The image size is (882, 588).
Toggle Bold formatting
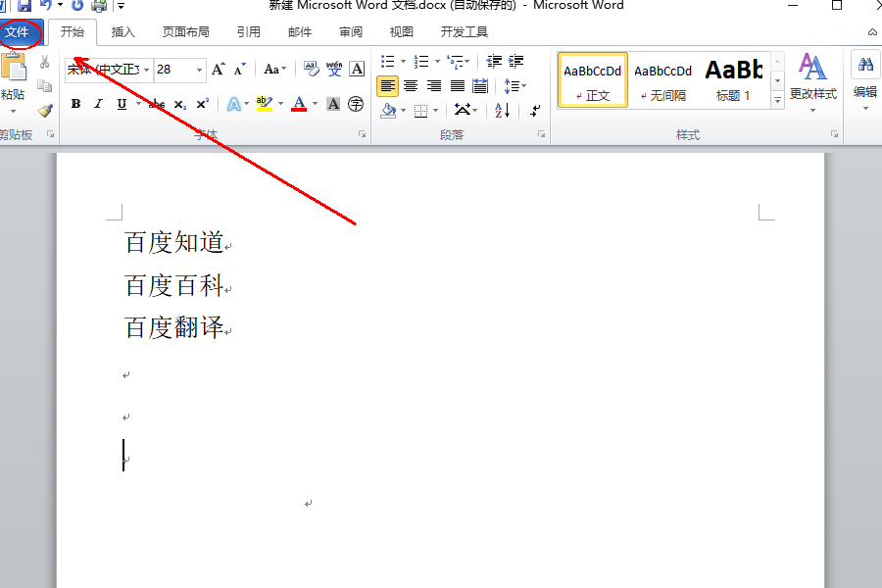(75, 104)
